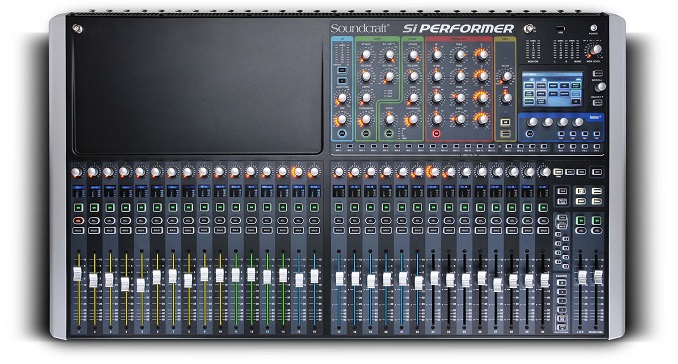This screenshot has width=678, height=364.
Task: Click the orange-lit gain encoder above the blue-fader channels
Action: pyautogui.click(x=297, y=172)
